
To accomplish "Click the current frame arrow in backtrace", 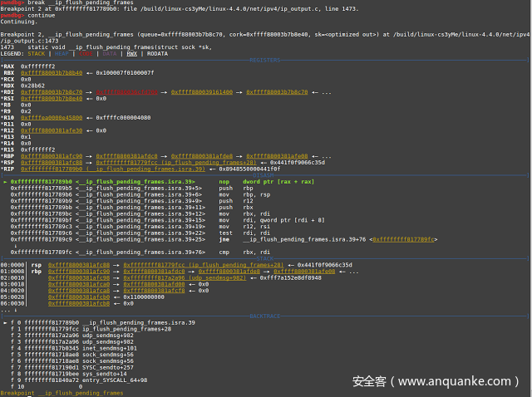I will [5, 321].
